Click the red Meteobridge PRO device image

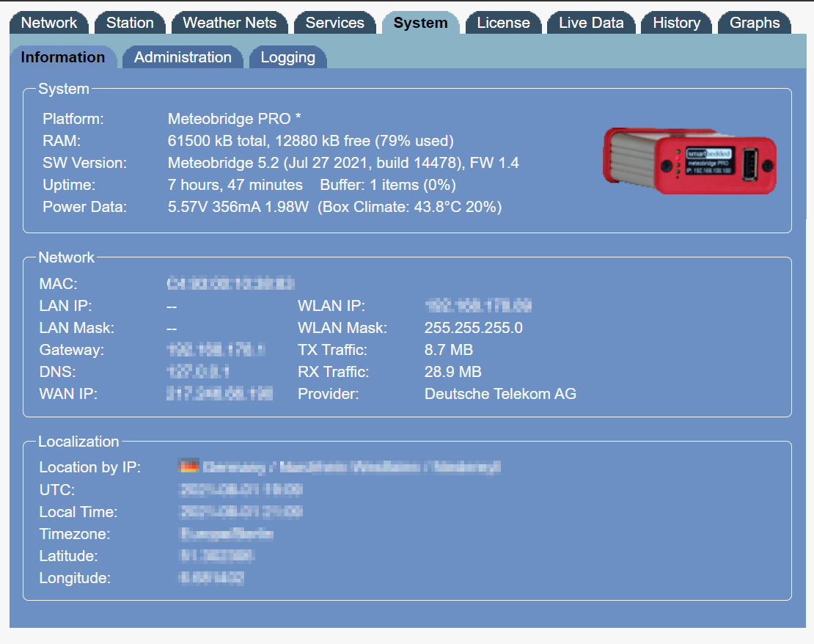coord(689,161)
